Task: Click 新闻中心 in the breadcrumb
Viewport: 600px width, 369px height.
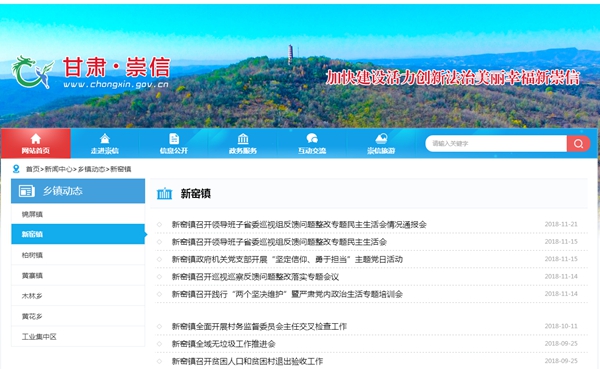Action: (x=59, y=169)
